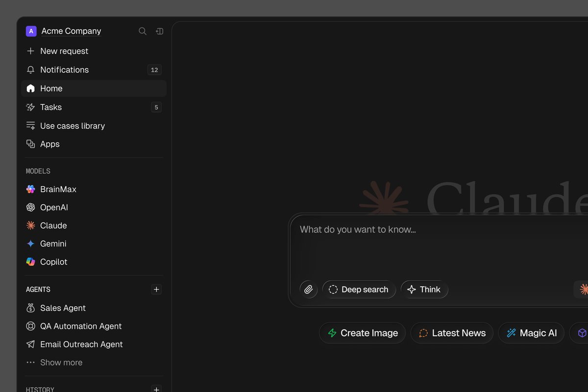Click the AGENTS section heading

pyautogui.click(x=38, y=290)
